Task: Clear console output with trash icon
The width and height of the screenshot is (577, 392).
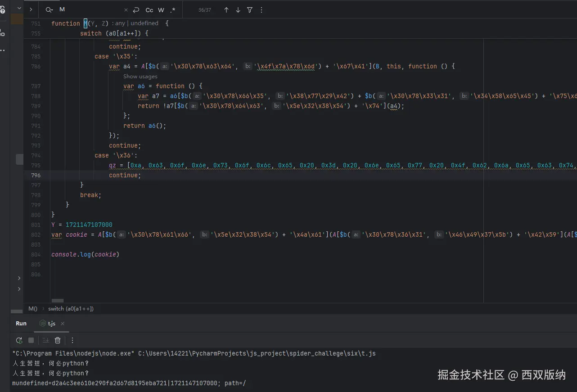Action: [58, 340]
